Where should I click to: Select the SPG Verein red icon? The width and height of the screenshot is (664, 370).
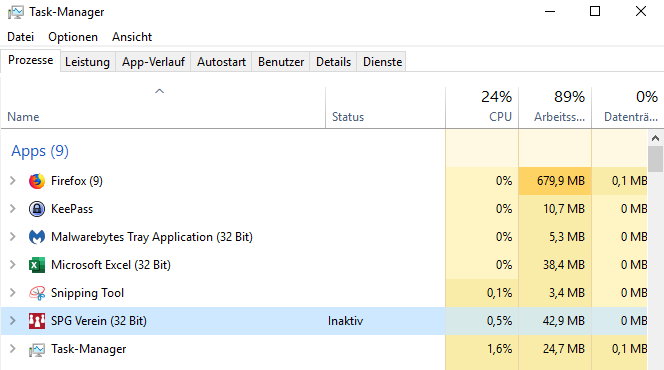point(37,321)
